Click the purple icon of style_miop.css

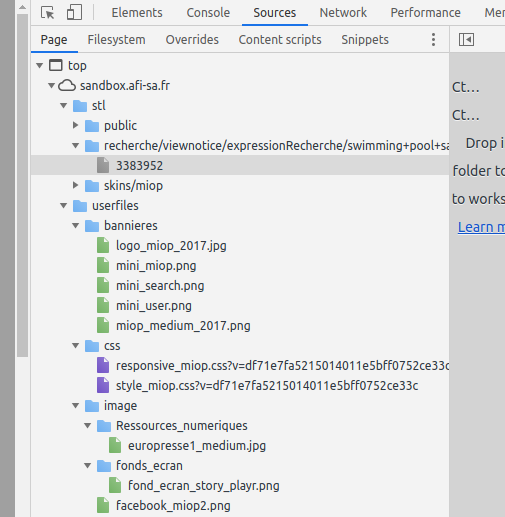point(103,386)
